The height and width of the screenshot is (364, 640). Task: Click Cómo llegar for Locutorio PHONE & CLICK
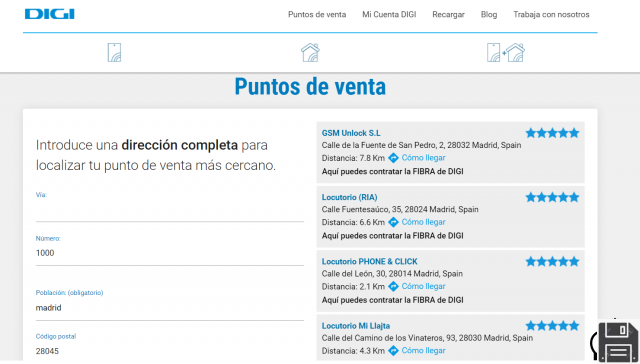coord(423,286)
